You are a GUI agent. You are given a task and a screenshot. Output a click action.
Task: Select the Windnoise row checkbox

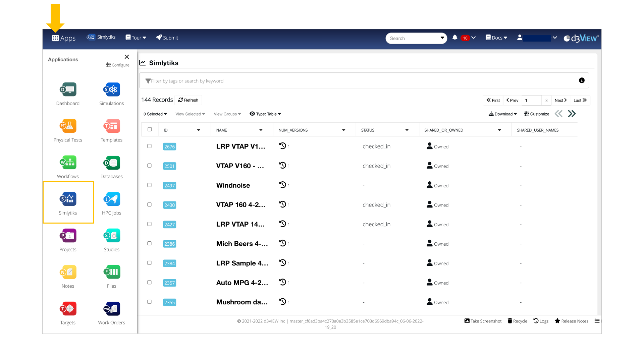(x=150, y=185)
